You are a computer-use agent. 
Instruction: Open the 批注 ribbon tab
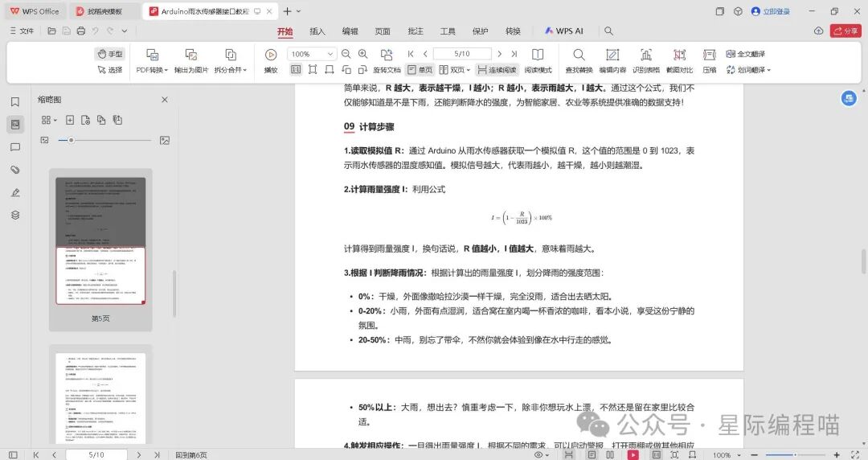pos(416,31)
